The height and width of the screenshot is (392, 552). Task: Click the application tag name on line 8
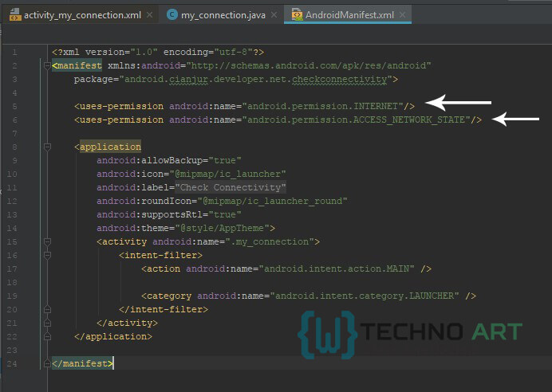pos(110,147)
